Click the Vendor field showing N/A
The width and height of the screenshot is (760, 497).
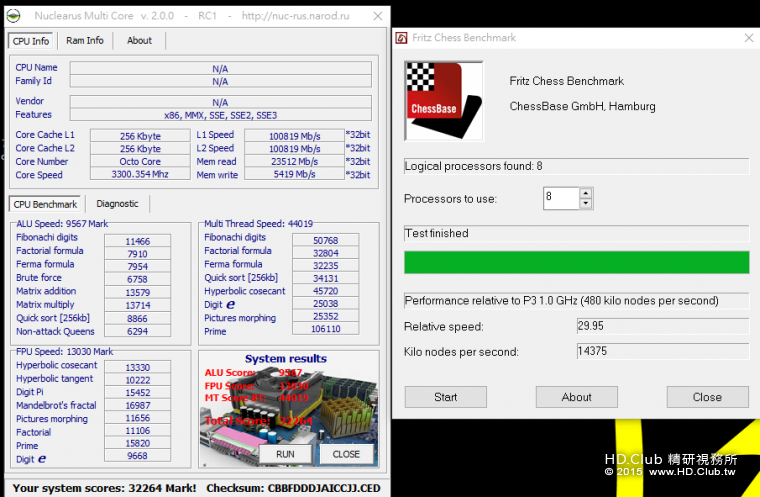click(x=221, y=102)
